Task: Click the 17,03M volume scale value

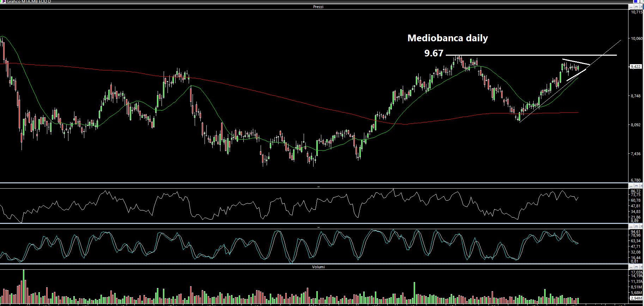Action: [x=637, y=272]
